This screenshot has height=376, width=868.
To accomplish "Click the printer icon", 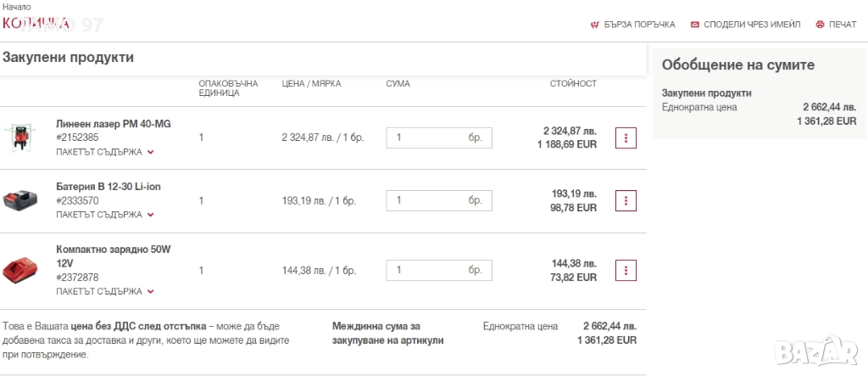I will [x=820, y=25].
